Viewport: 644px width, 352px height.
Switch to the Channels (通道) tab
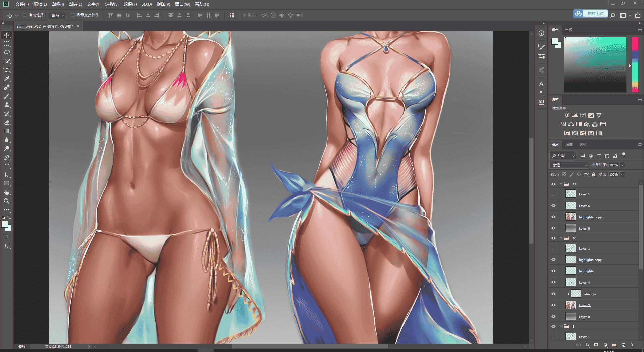pos(569,144)
